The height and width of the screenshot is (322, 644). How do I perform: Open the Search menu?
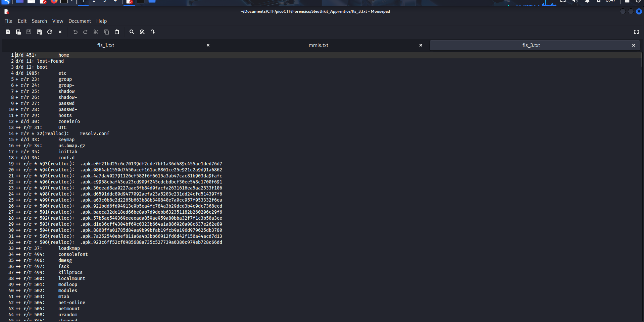pyautogui.click(x=39, y=21)
